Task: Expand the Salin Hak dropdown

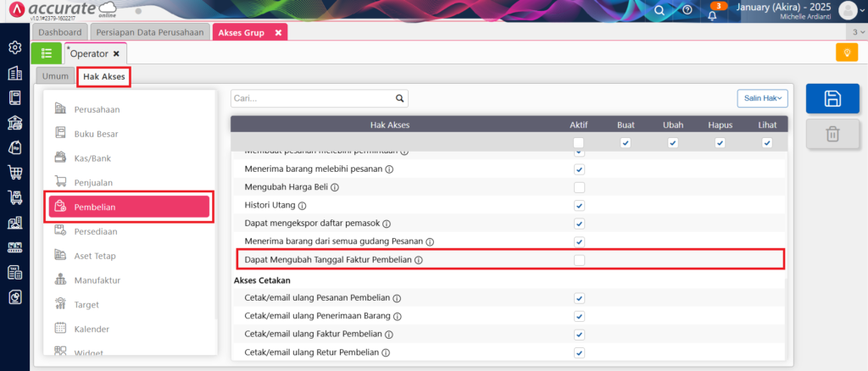Action: click(762, 98)
